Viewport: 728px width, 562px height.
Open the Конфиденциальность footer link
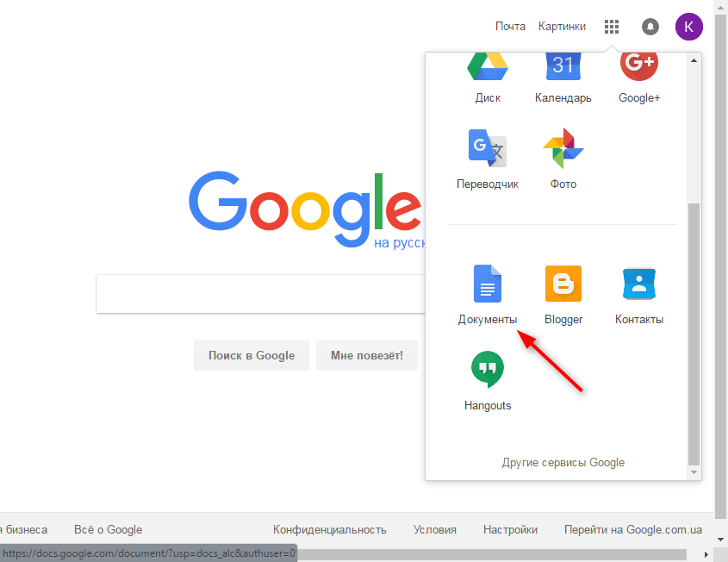point(330,529)
